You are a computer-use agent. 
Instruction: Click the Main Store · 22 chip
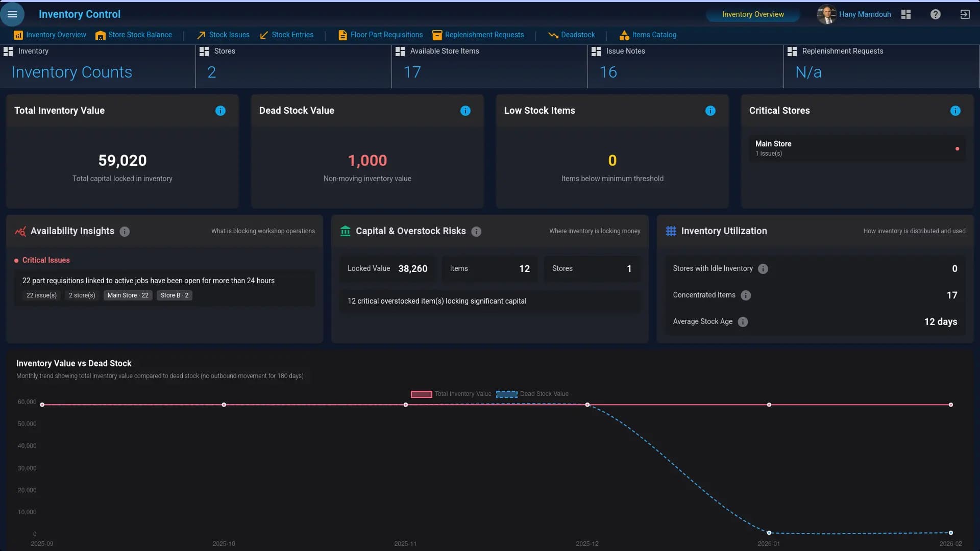pyautogui.click(x=128, y=295)
